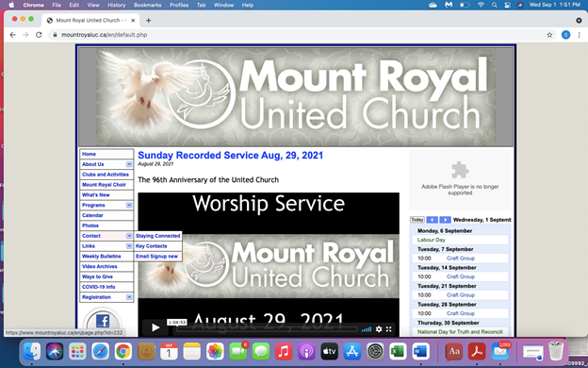The image size is (588, 368).
Task: Open Labour Day calendar event
Action: pos(432,240)
